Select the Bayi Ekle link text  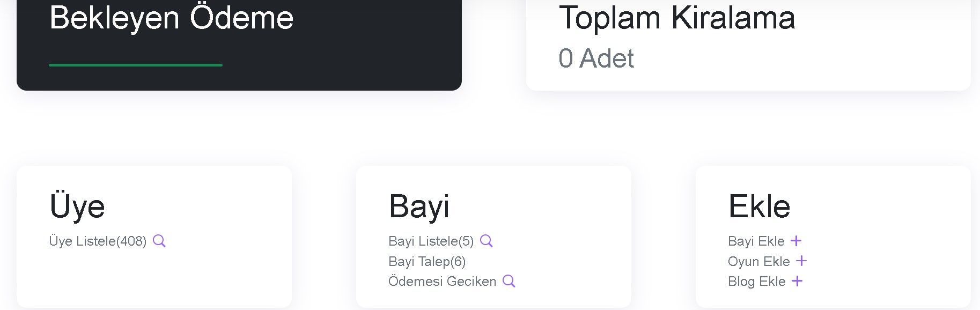pos(756,241)
